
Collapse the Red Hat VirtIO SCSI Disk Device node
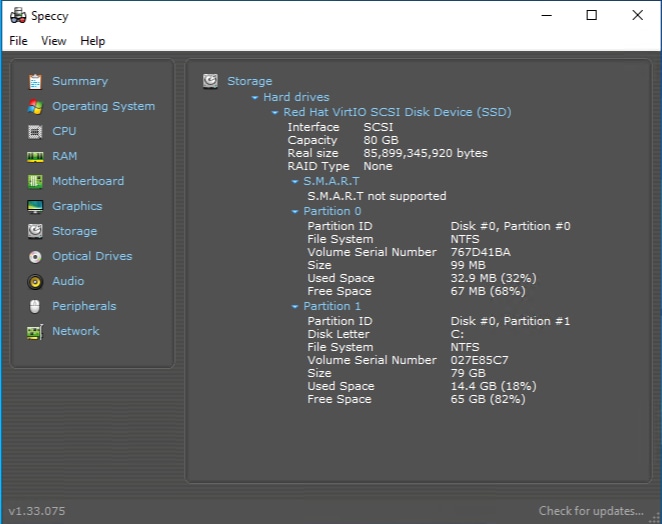point(275,113)
